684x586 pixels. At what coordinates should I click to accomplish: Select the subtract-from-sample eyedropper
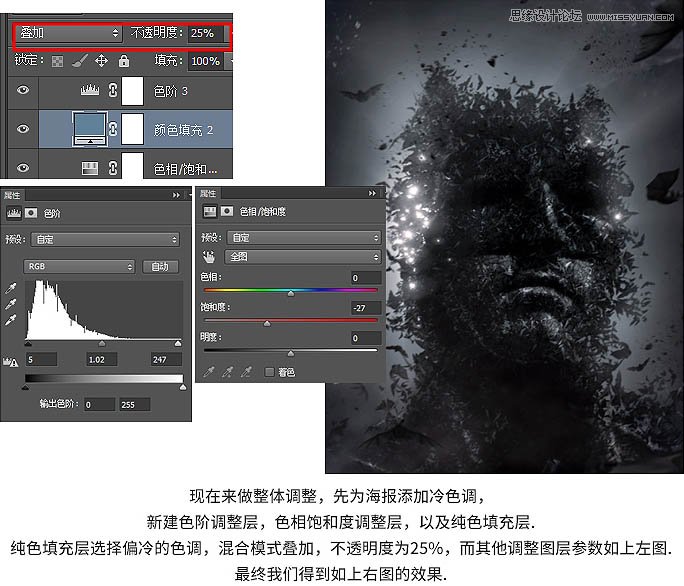(x=246, y=372)
